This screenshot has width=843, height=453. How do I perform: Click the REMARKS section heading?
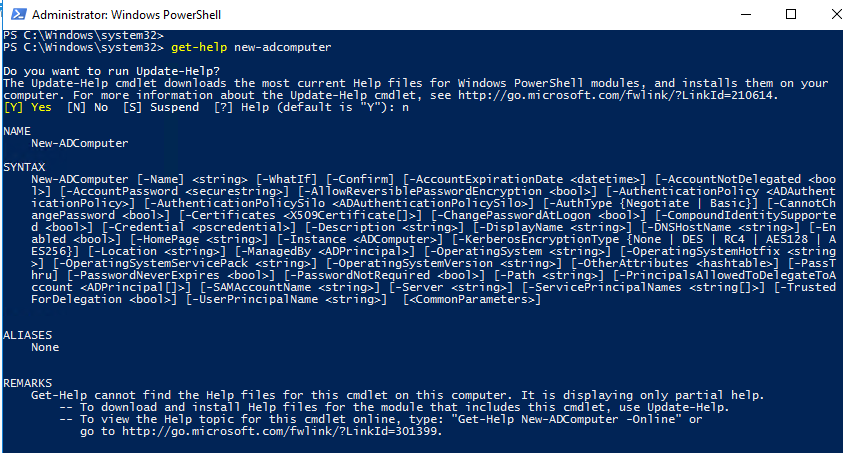click(x=28, y=382)
